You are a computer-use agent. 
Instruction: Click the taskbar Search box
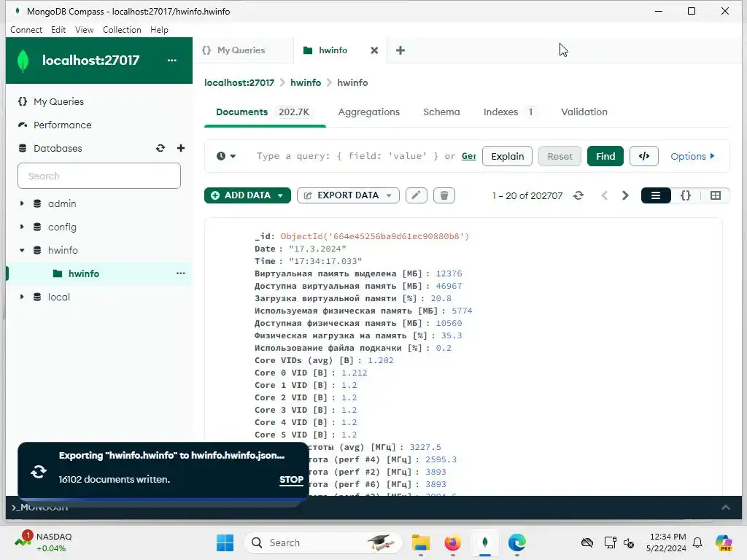tap(323, 542)
